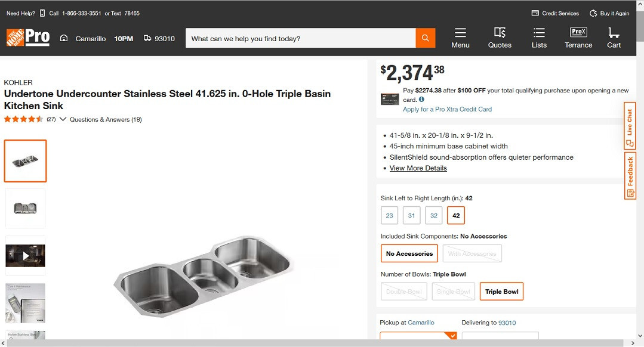Select sink length 31 inches
644x347 pixels.
click(411, 215)
